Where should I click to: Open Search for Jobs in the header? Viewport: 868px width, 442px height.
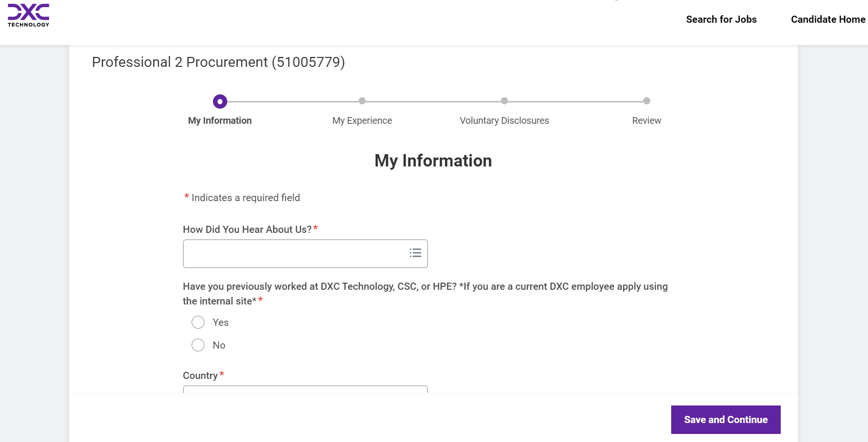point(721,19)
